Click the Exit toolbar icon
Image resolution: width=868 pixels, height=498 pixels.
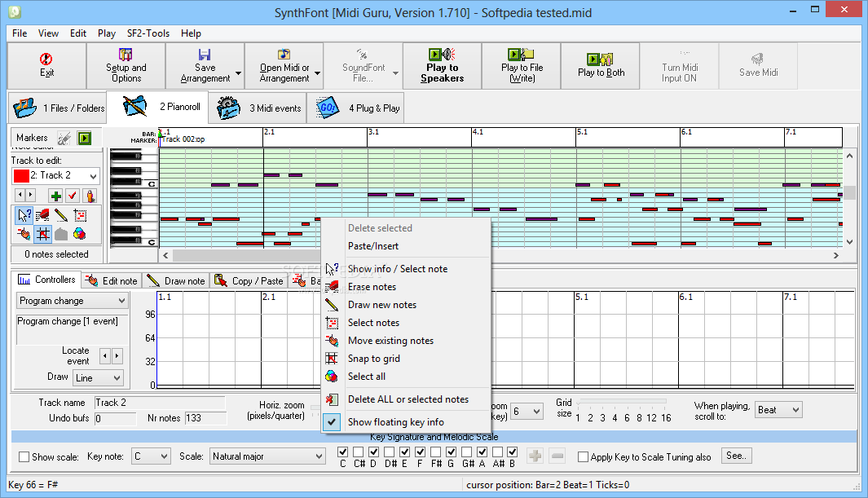coord(46,65)
